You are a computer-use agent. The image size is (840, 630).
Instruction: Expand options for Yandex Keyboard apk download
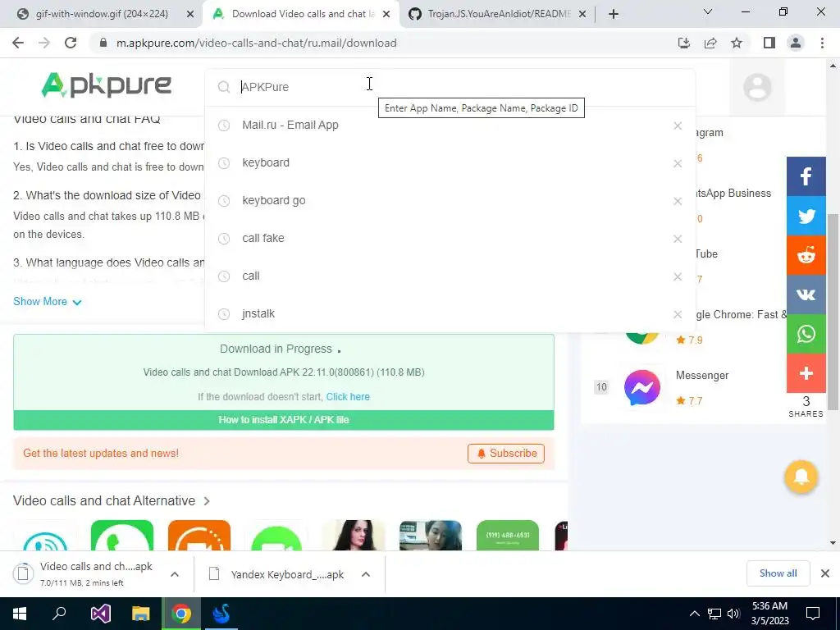click(x=366, y=574)
